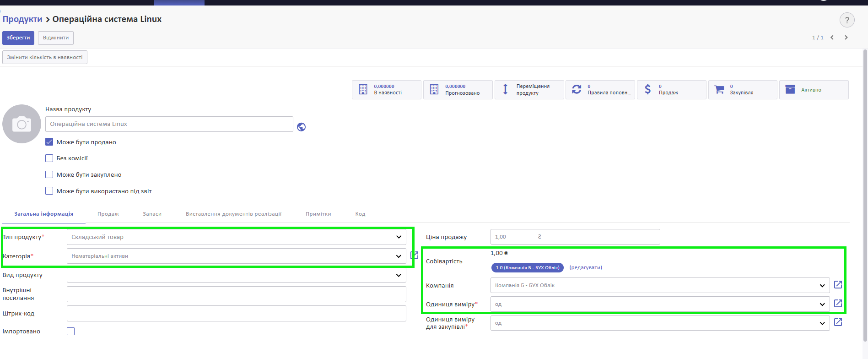This screenshot has width=868, height=359.
Task: Open 'Правила поповн...' reordering rules button
Action: coord(600,90)
